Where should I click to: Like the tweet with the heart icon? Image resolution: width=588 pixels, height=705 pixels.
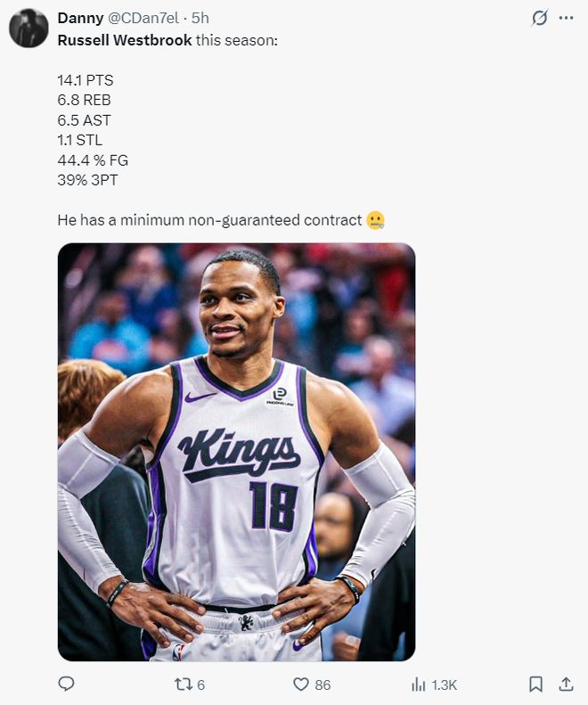pos(301,685)
